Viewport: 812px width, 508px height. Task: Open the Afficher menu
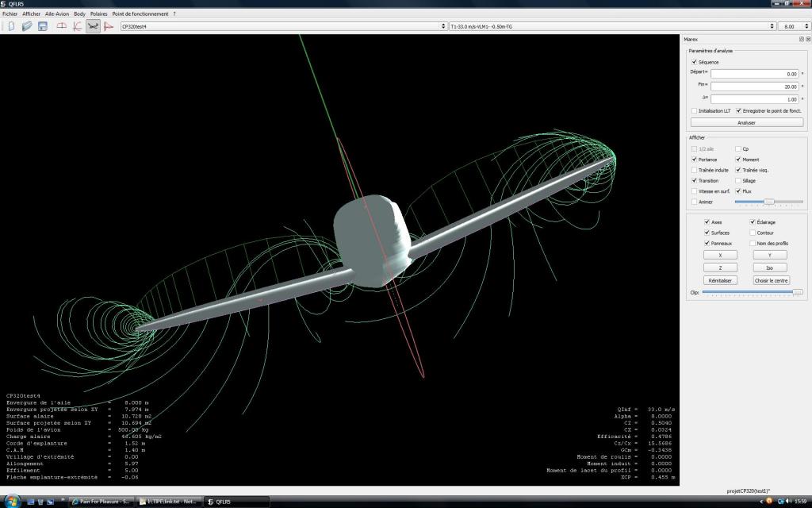(x=31, y=14)
